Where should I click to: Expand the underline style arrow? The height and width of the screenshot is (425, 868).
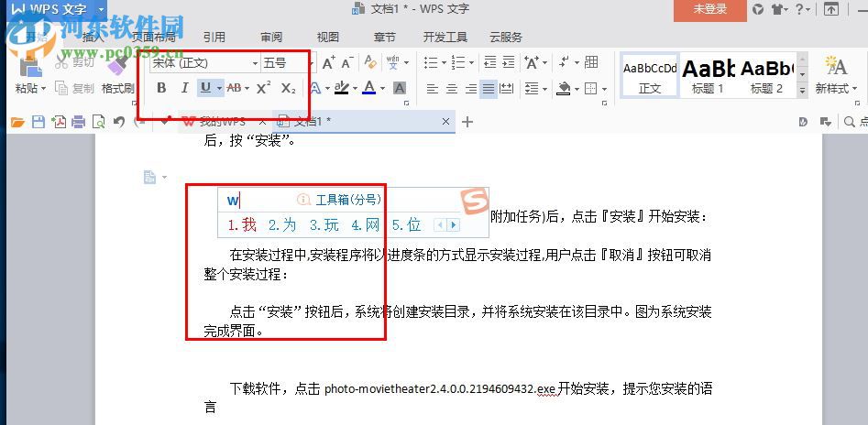point(220,89)
